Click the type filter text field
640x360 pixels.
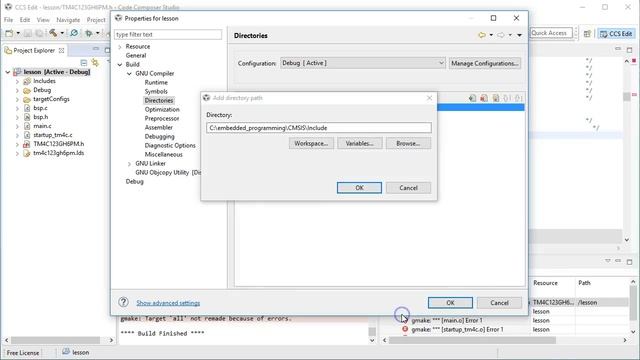click(x=168, y=34)
